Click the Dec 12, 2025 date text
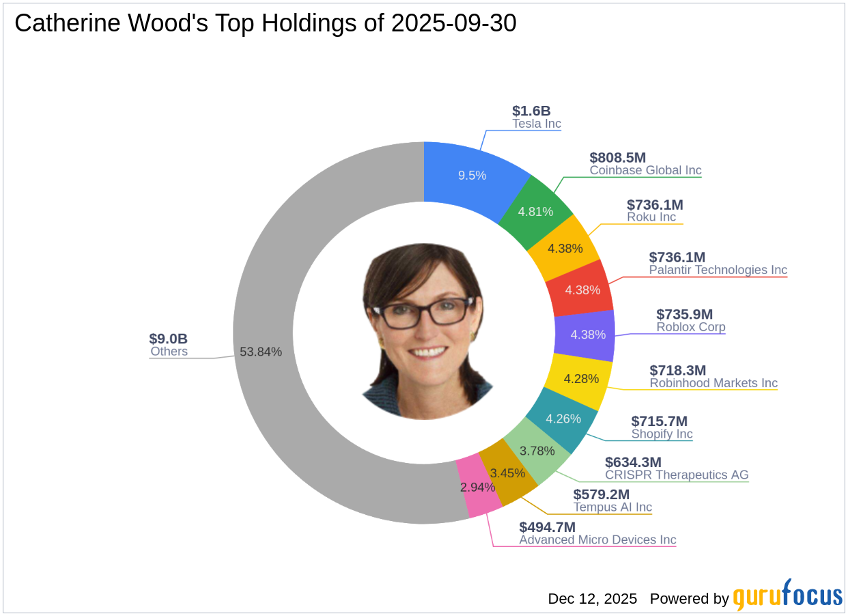This screenshot has width=848, height=616. pos(591,599)
